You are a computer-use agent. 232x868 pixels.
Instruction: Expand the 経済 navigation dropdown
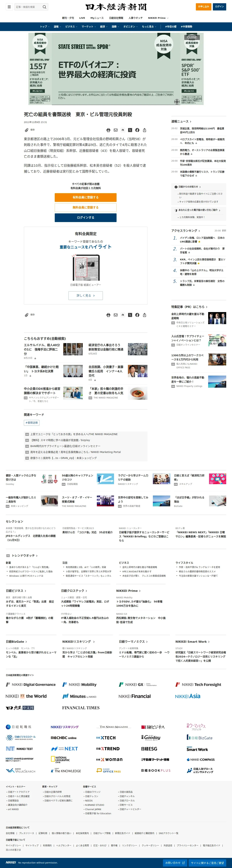coord(104,27)
